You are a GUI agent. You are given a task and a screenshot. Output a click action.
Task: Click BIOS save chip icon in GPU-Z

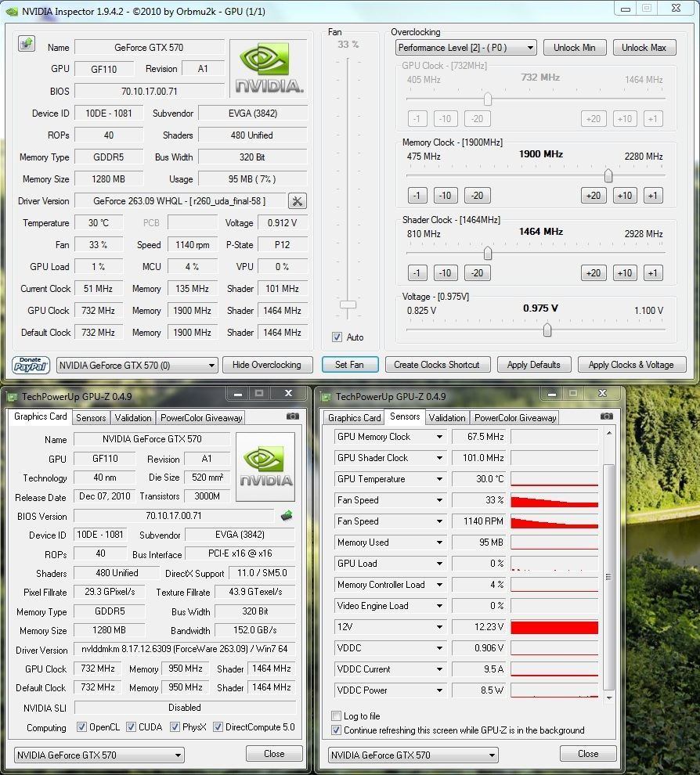click(x=287, y=516)
